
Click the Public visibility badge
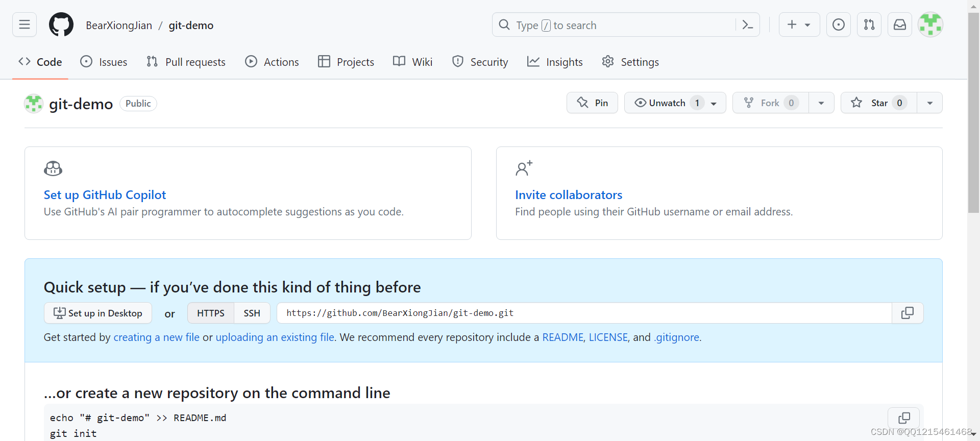click(x=138, y=104)
